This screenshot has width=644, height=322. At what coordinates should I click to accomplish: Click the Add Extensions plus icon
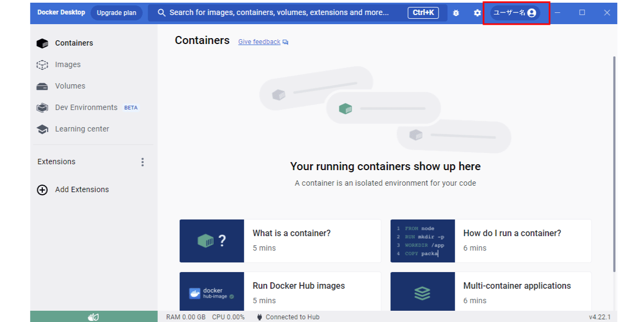click(42, 189)
